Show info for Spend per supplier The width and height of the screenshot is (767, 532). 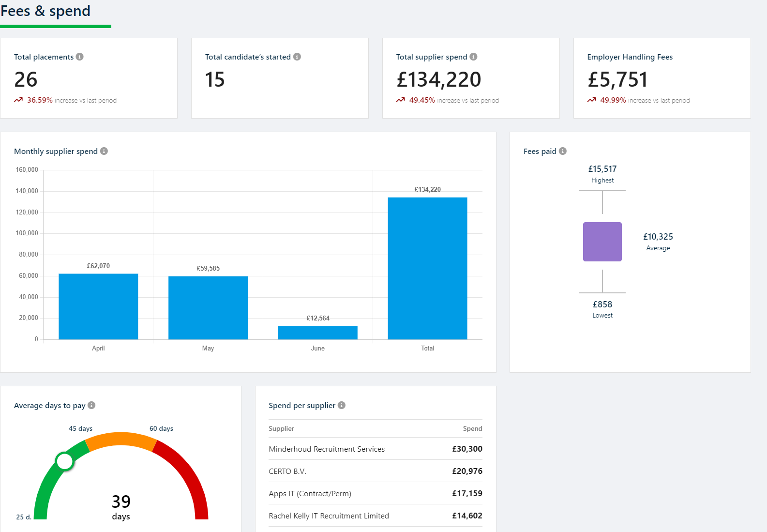[x=342, y=405]
